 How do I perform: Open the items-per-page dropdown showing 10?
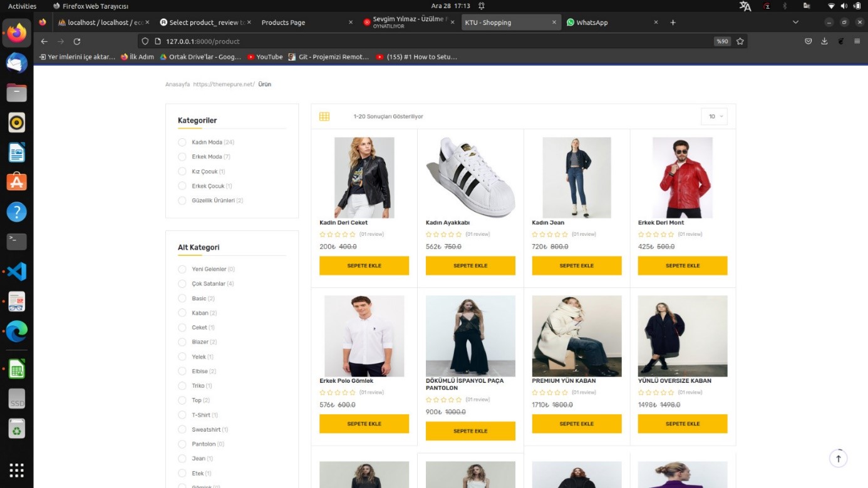coord(715,116)
